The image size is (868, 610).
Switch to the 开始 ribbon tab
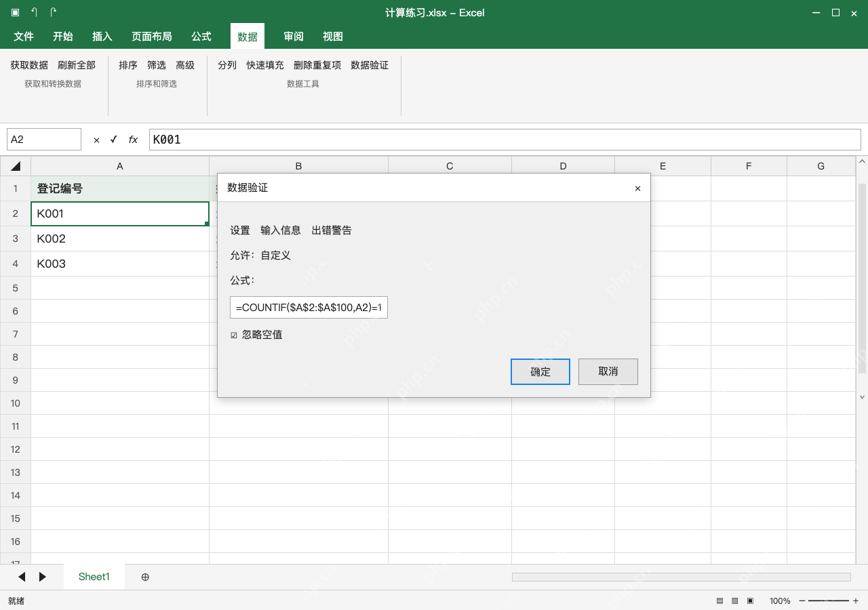[63, 37]
